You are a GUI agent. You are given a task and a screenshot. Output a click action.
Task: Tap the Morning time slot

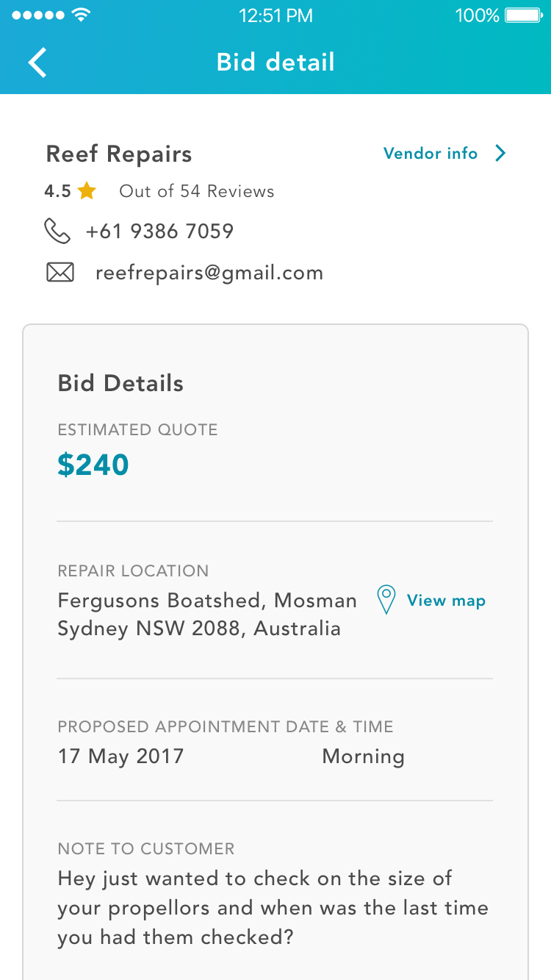tap(364, 757)
